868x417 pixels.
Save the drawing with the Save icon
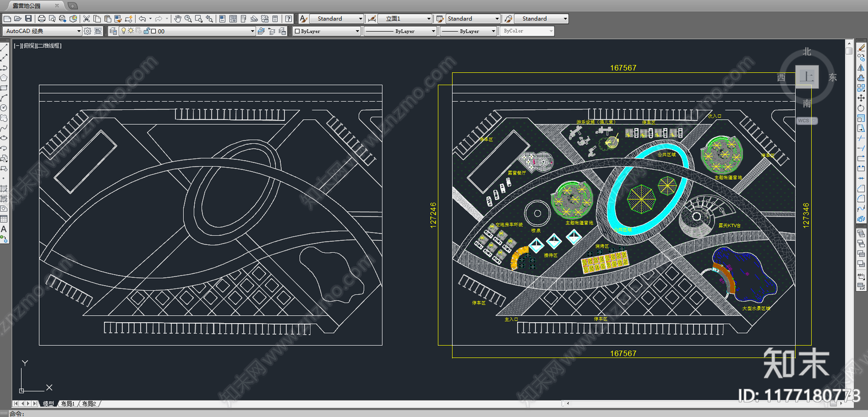(28, 18)
